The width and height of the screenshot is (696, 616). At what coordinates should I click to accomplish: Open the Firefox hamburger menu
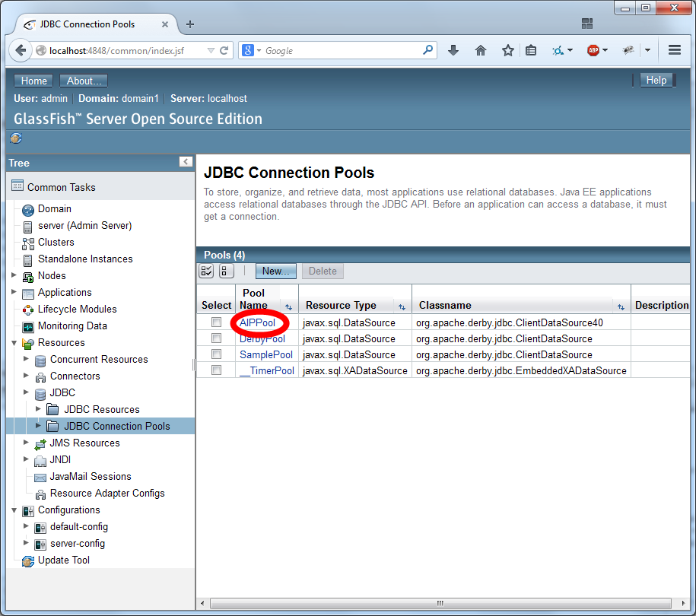pos(674,50)
